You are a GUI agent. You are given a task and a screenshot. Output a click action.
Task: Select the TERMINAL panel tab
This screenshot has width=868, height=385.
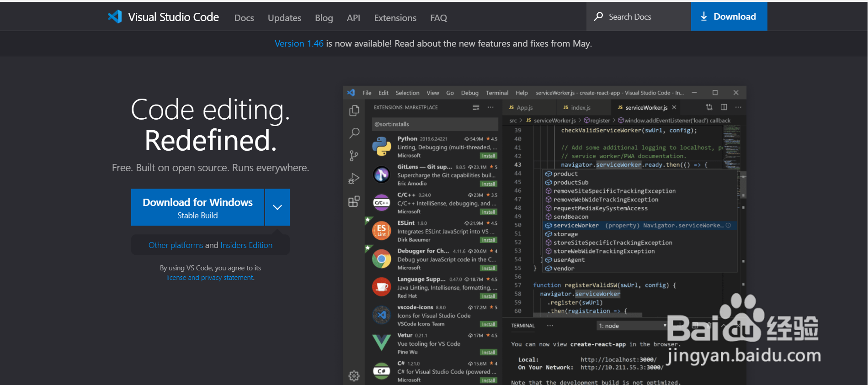tap(523, 326)
